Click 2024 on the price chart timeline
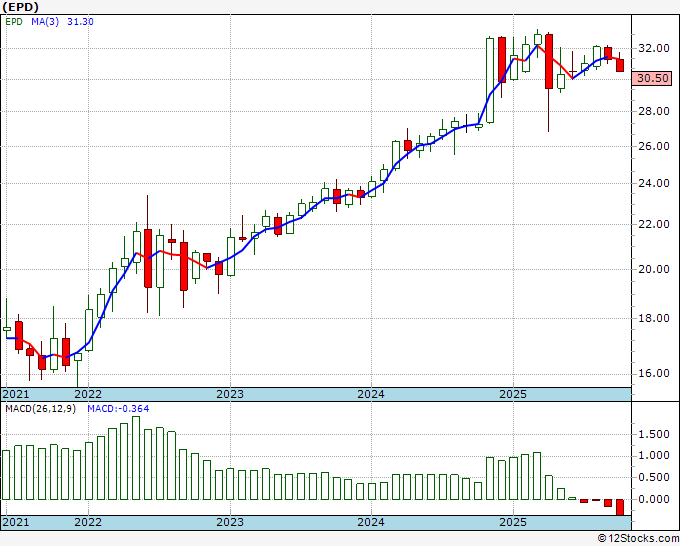The image size is (680, 546). pos(371,394)
